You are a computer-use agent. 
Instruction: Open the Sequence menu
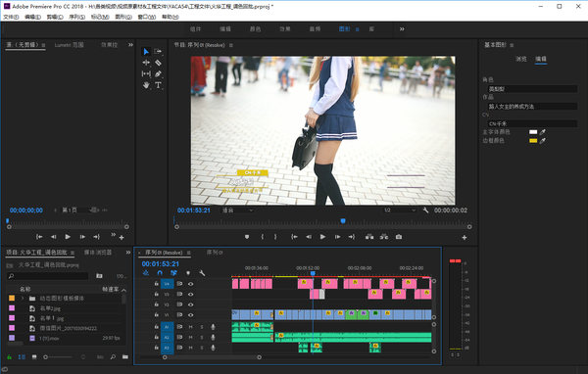coord(76,17)
